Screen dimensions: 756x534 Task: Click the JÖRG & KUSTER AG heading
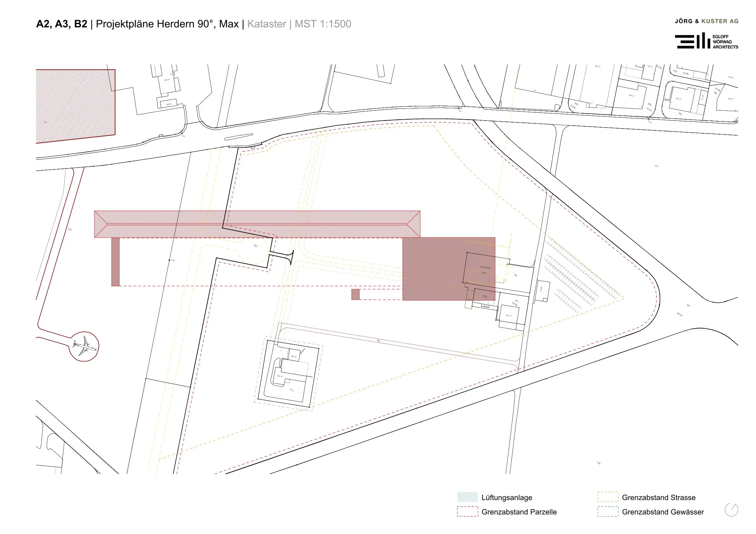706,21
